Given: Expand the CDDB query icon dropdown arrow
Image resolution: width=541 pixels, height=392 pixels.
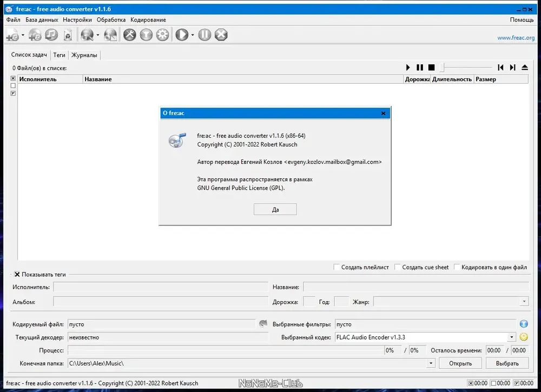Looking at the screenshot, I should coord(97,35).
